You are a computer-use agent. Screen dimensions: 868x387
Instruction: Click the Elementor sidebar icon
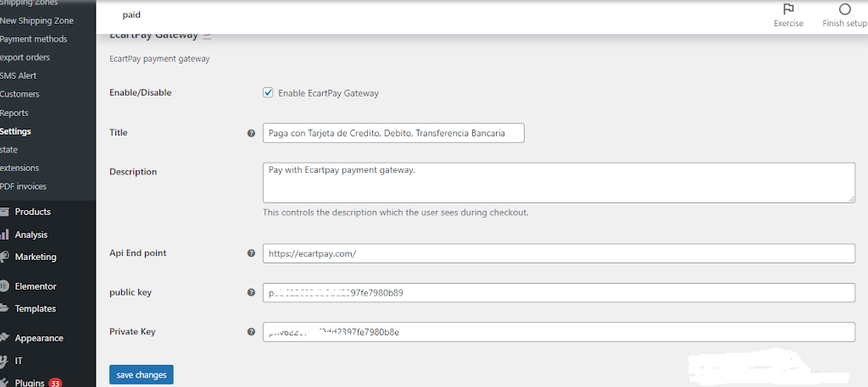(x=4, y=286)
